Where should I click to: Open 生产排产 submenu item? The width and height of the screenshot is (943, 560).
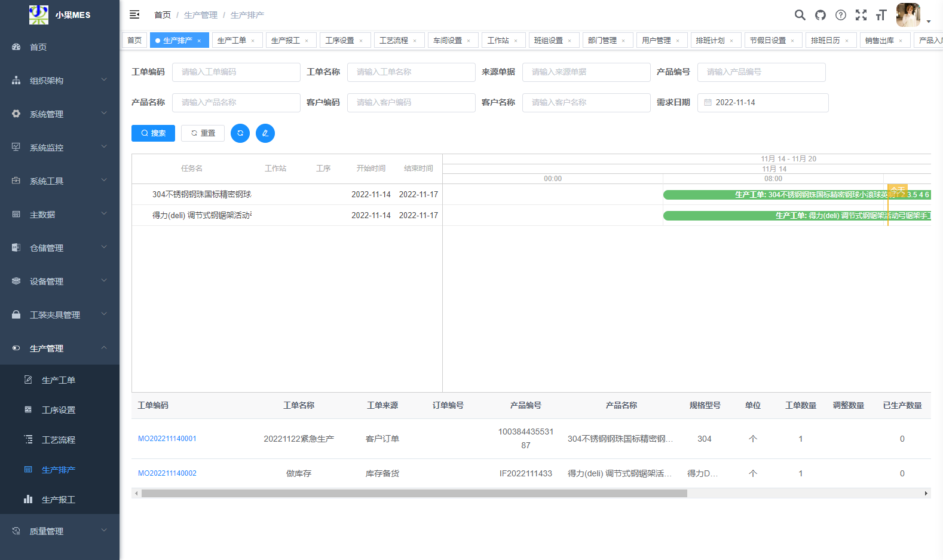(x=60, y=470)
